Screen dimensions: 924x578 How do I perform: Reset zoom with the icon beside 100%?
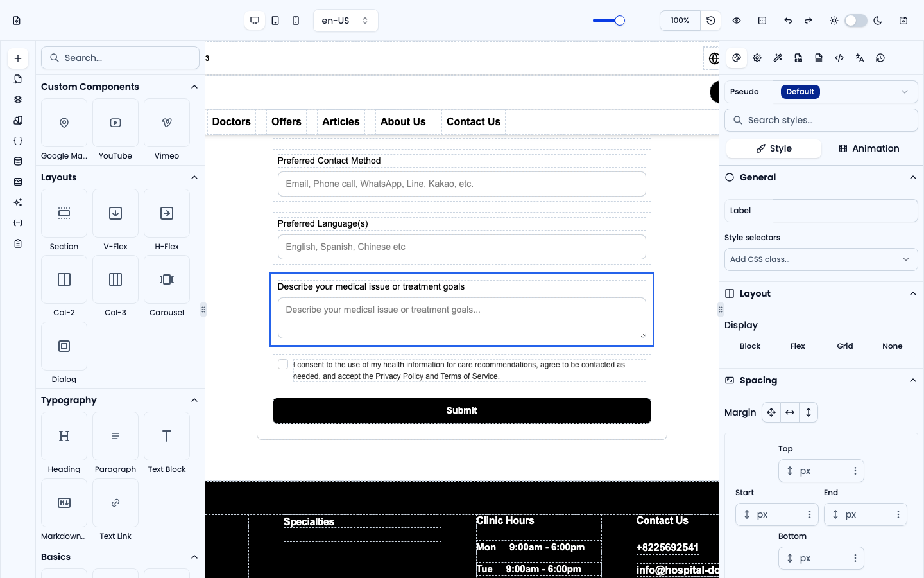tap(711, 21)
